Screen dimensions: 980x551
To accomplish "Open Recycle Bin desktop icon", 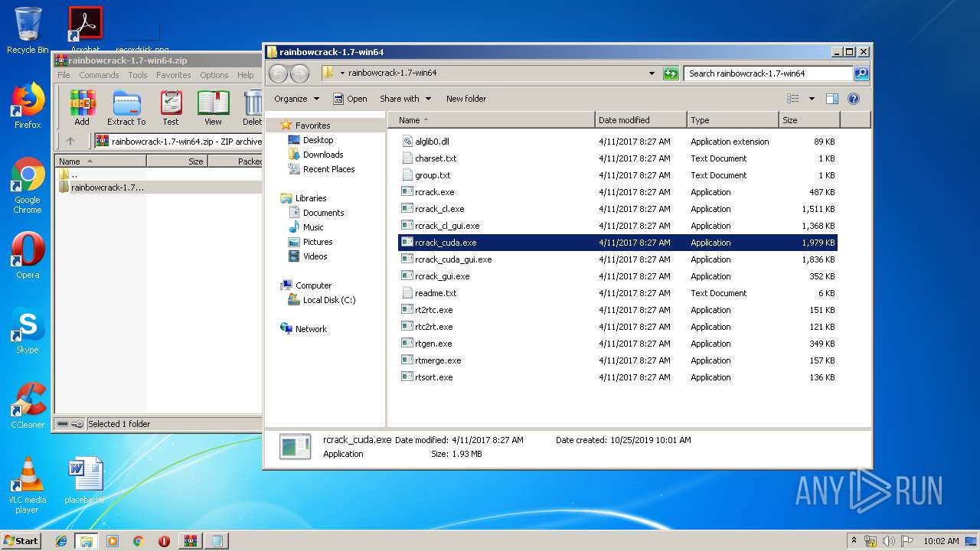I will pos(28,31).
